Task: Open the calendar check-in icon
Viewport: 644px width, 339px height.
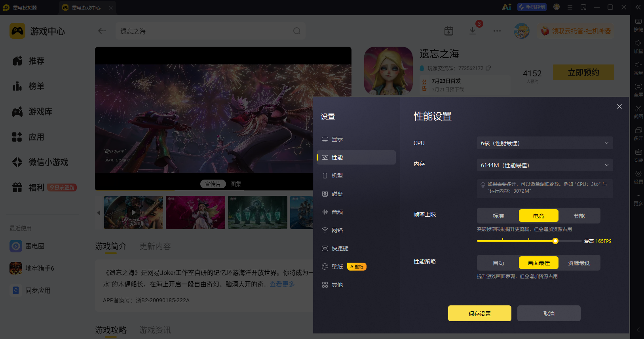Action: coord(449,31)
